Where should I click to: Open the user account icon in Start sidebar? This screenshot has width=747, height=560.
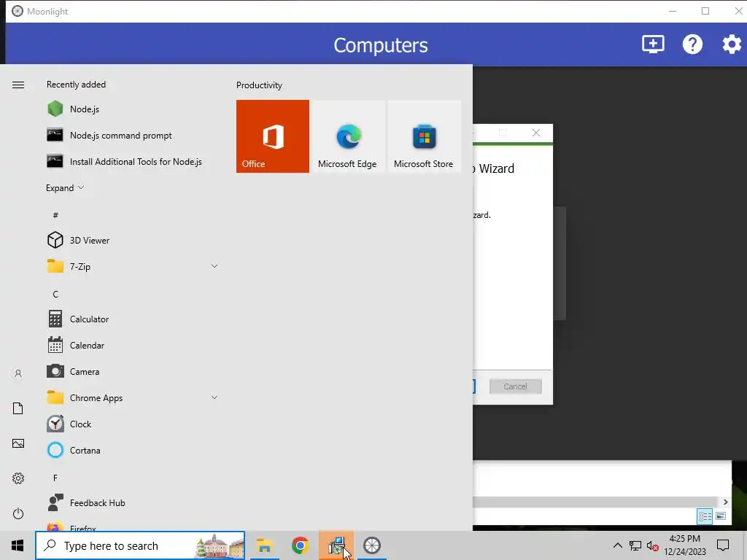(x=18, y=373)
